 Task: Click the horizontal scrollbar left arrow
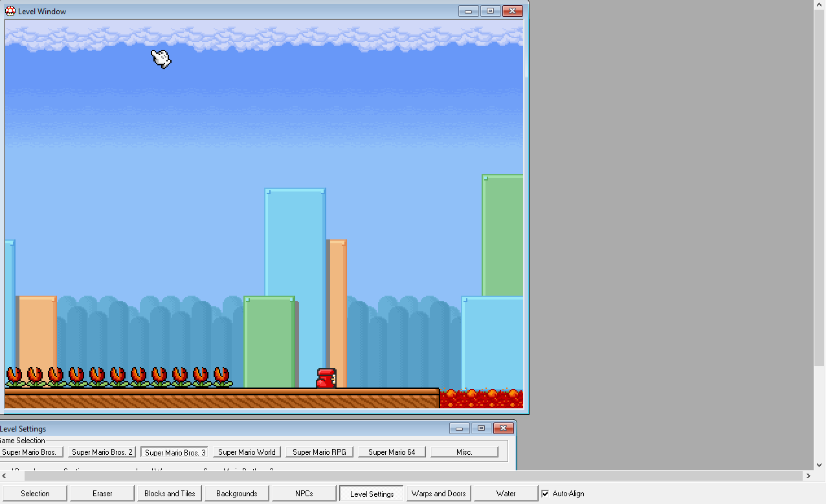pyautogui.click(x=5, y=476)
